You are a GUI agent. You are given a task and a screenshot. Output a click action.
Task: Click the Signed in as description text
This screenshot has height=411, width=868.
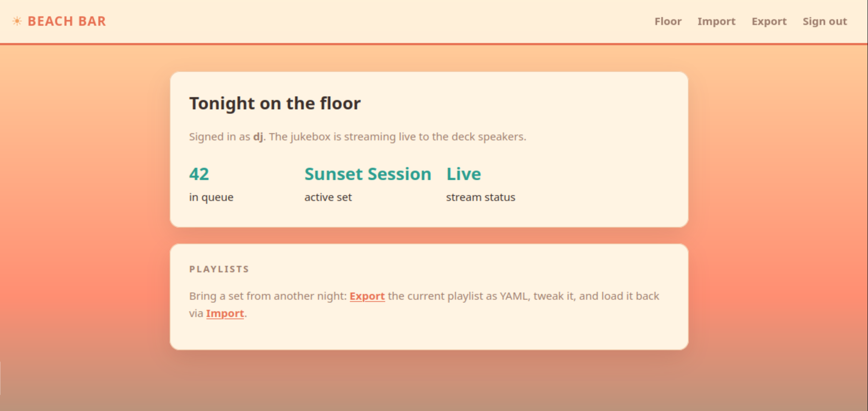[358, 137]
